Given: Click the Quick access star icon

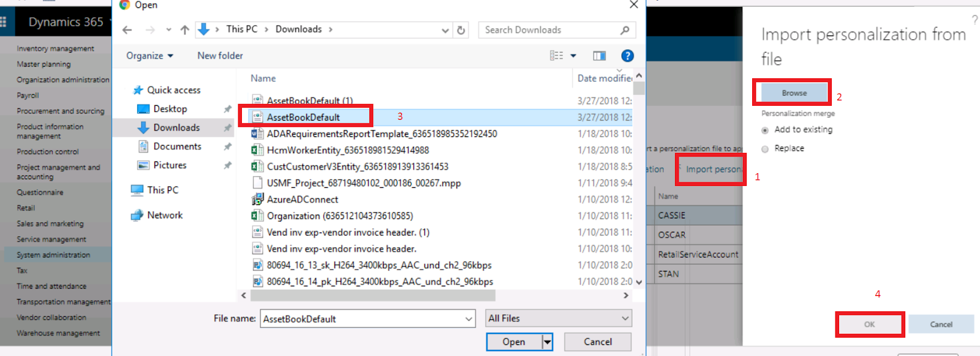Looking at the screenshot, I should pyautogui.click(x=138, y=90).
